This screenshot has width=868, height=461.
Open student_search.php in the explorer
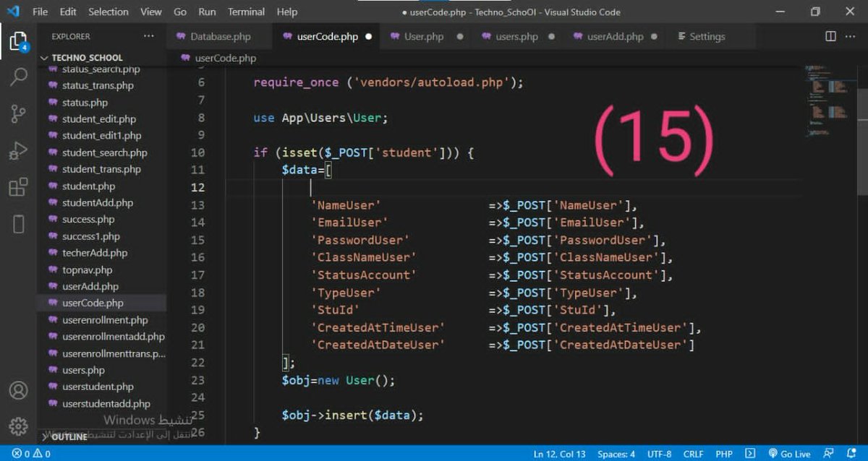tap(104, 152)
